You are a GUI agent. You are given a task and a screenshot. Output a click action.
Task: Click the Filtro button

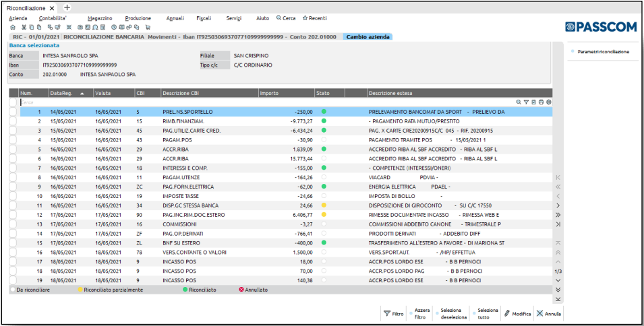pyautogui.click(x=393, y=314)
